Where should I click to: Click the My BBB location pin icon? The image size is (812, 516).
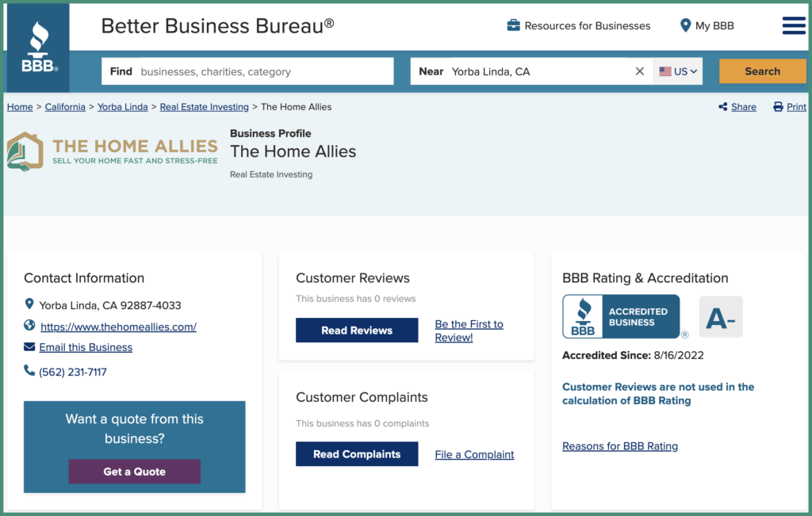tap(685, 25)
